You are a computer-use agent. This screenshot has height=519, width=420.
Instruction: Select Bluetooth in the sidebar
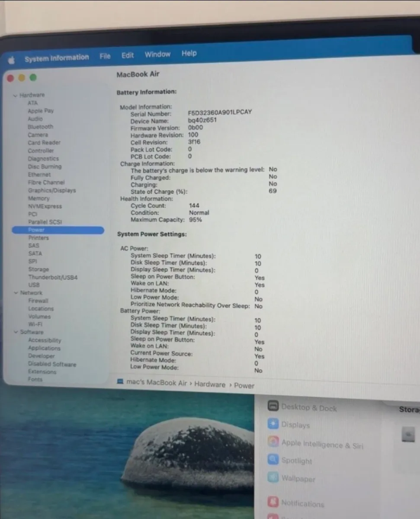pos(41,127)
